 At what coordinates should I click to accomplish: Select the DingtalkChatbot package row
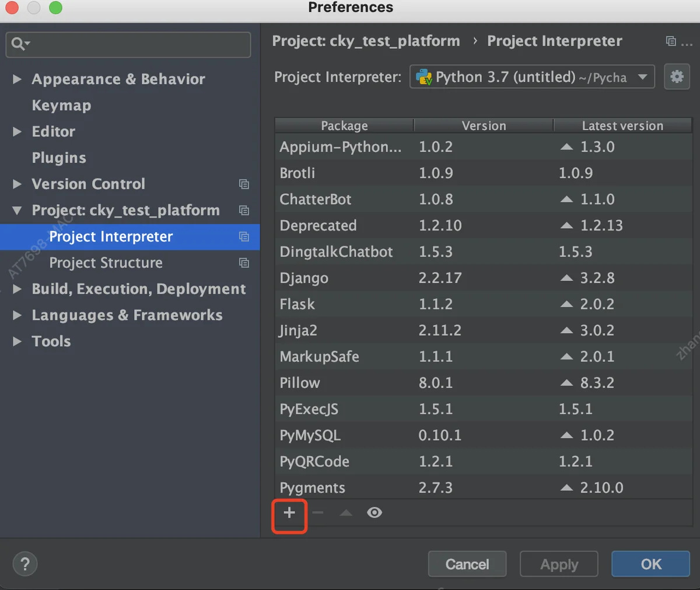pyautogui.click(x=484, y=252)
